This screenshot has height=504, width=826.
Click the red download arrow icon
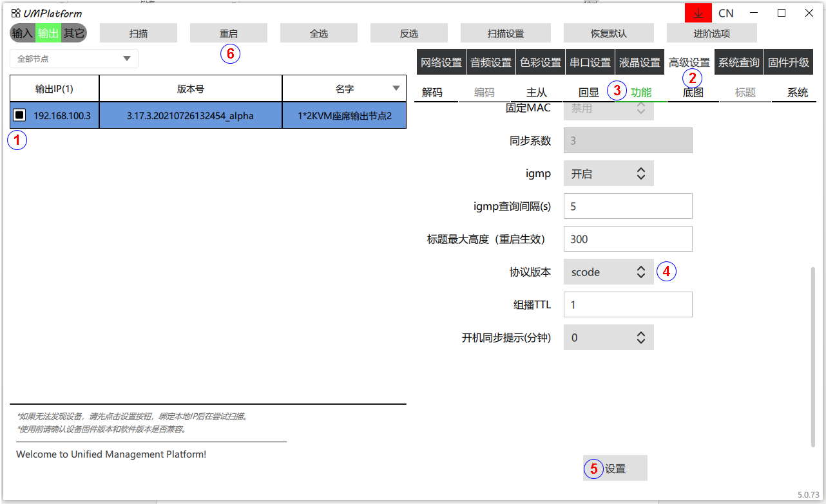point(698,13)
